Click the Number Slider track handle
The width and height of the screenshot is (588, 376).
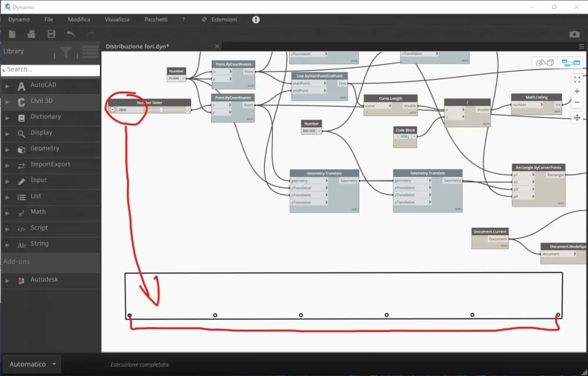(161, 110)
